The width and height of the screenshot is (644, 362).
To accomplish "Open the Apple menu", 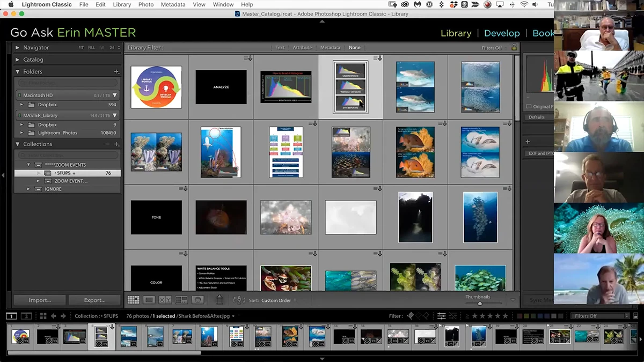I will pos(11,4).
